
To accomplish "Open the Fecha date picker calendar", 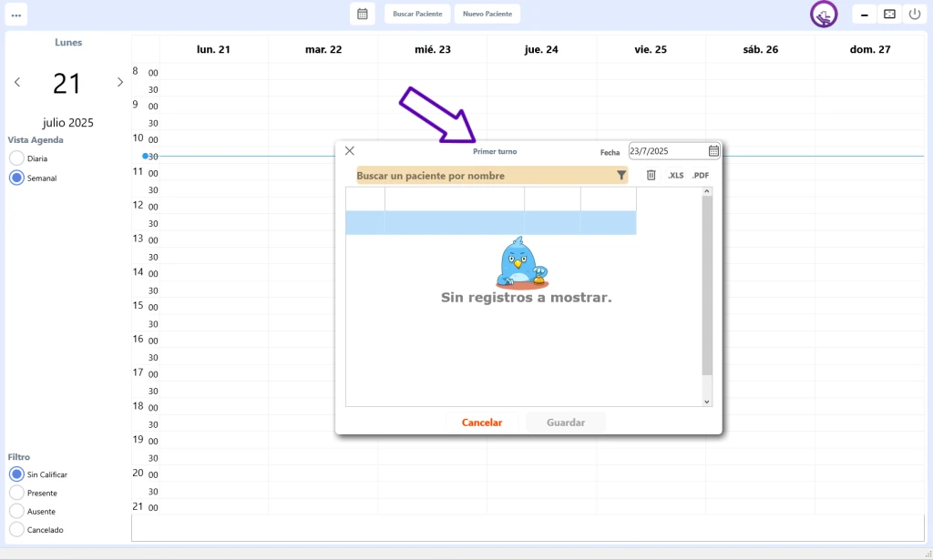I will coord(713,151).
